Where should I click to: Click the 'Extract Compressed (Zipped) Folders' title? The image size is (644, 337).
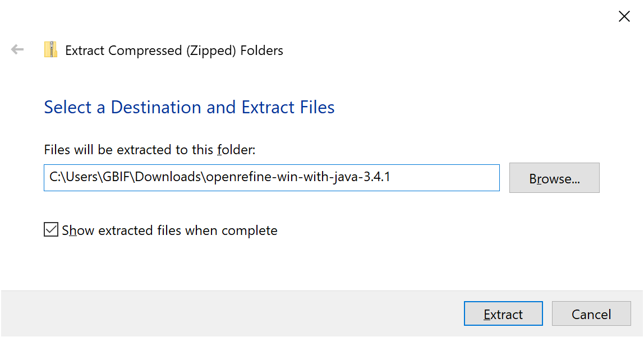[x=174, y=50]
